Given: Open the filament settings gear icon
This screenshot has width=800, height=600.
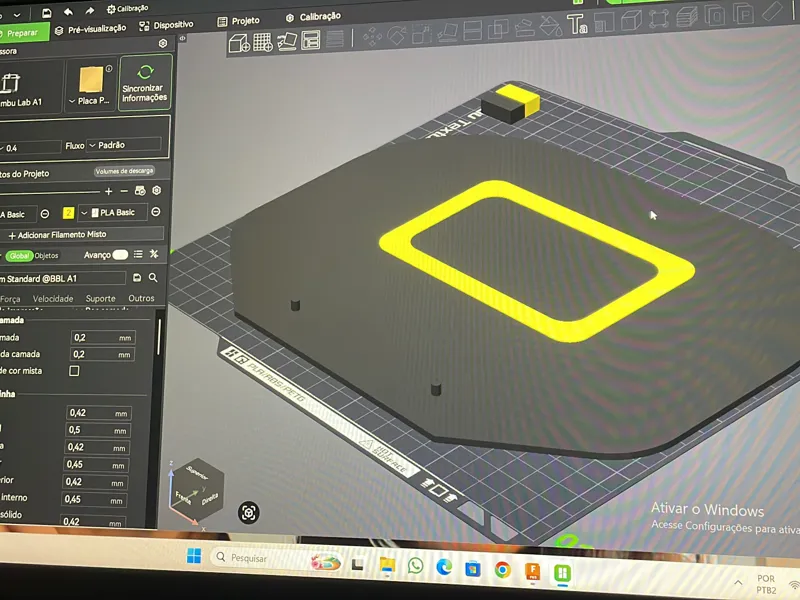Looking at the screenshot, I should 157,190.
